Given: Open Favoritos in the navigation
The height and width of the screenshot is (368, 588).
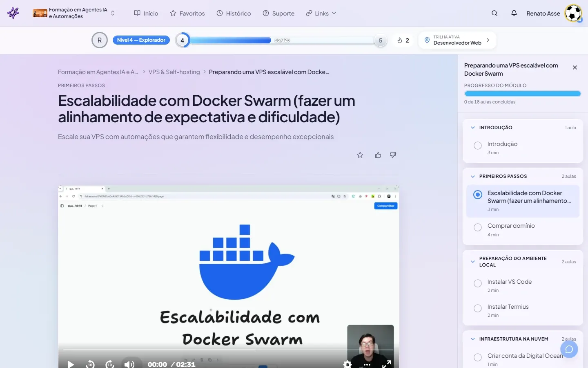Looking at the screenshot, I should click(187, 13).
